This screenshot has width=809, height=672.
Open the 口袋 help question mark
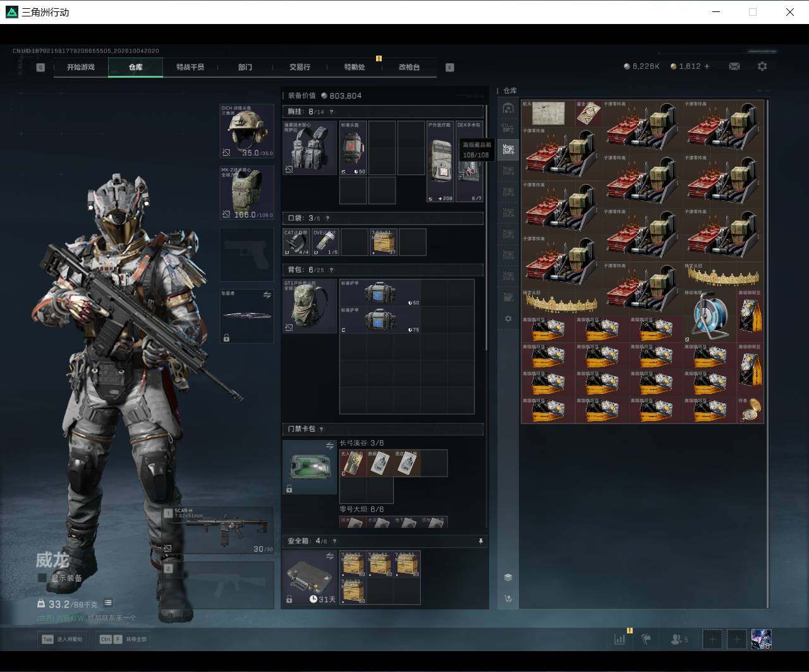(327, 218)
